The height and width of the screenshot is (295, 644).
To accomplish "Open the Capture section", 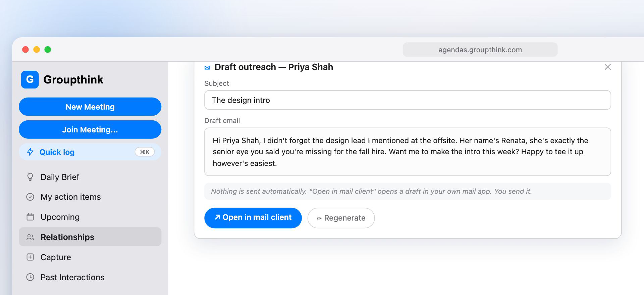I will tap(90, 257).
